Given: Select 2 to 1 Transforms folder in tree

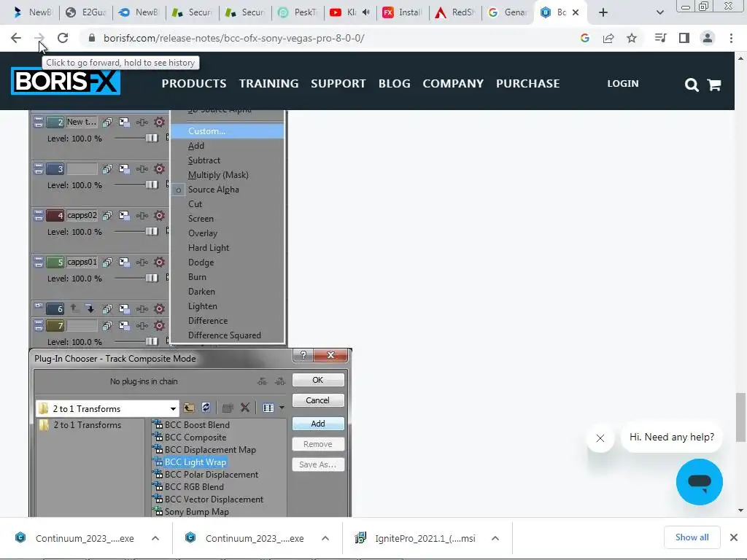Looking at the screenshot, I should click(x=87, y=425).
